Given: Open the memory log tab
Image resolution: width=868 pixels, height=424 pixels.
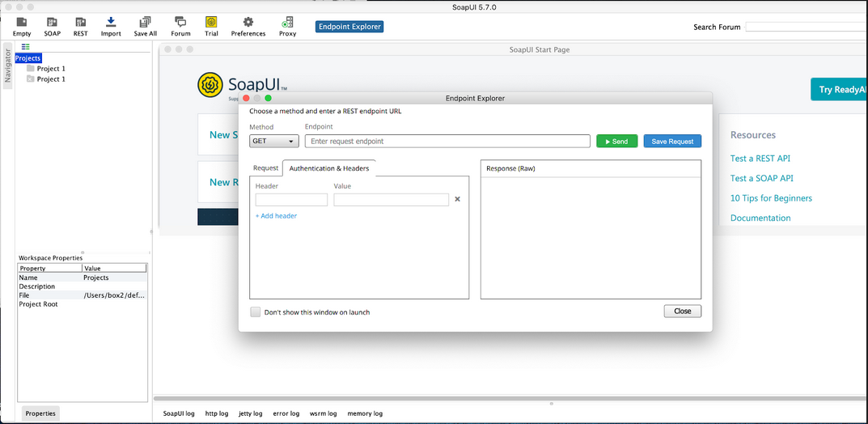Looking at the screenshot, I should (365, 413).
